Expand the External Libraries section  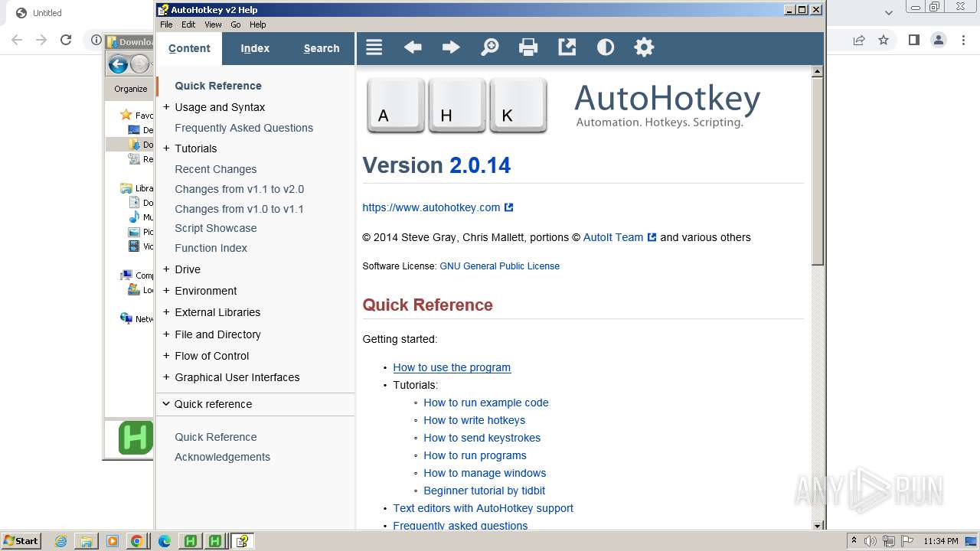[x=166, y=312]
